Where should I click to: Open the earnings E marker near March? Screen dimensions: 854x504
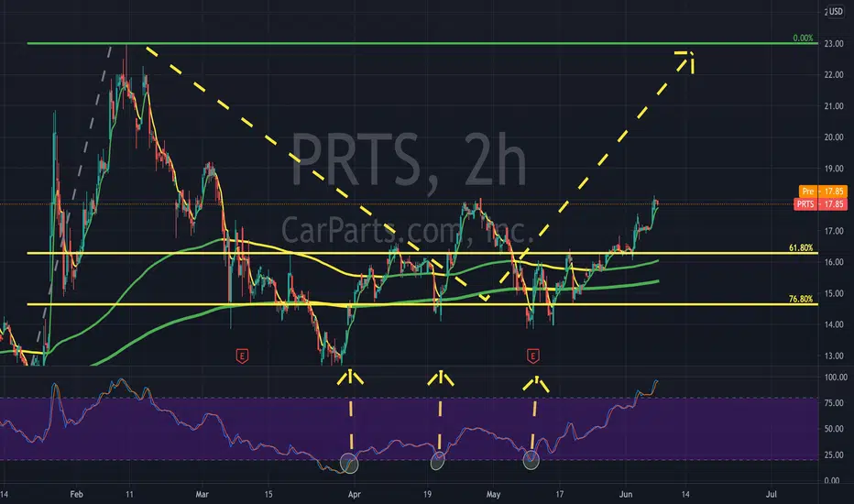(243, 356)
